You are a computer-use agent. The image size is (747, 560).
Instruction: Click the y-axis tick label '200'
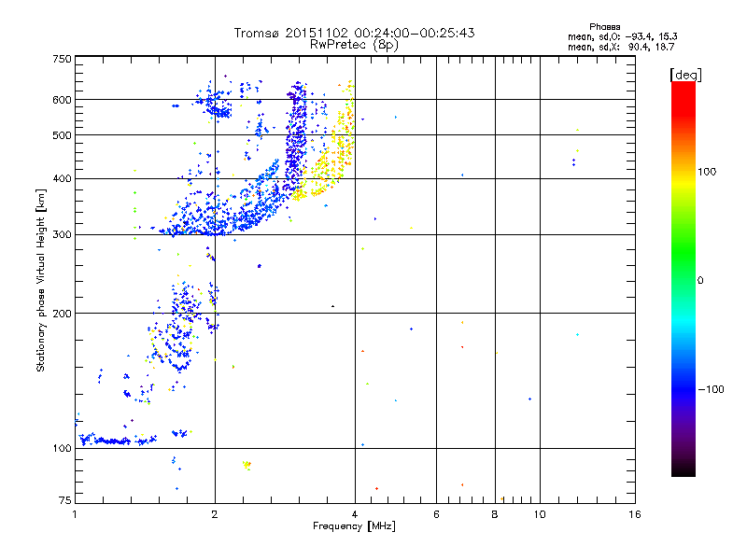pos(62,314)
